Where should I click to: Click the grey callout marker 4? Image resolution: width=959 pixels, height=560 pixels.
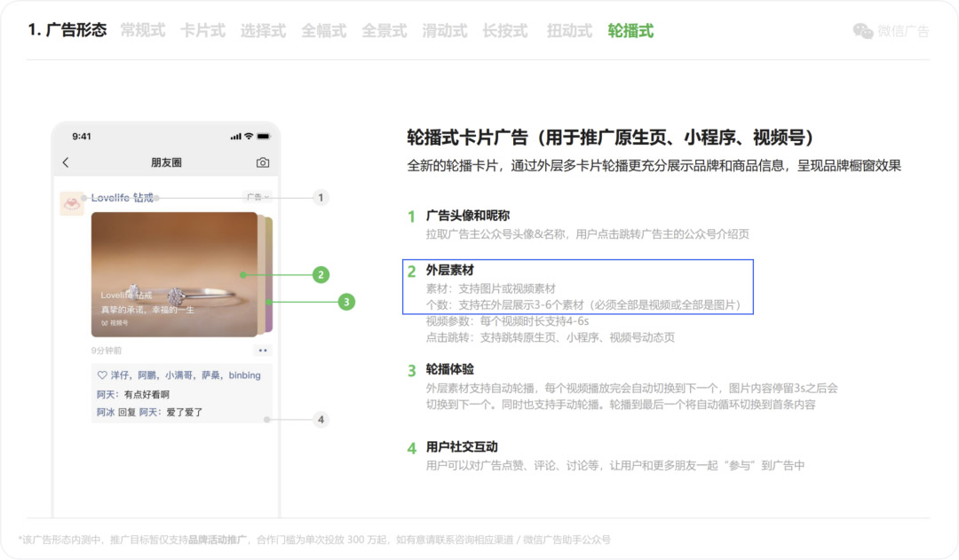point(321,420)
